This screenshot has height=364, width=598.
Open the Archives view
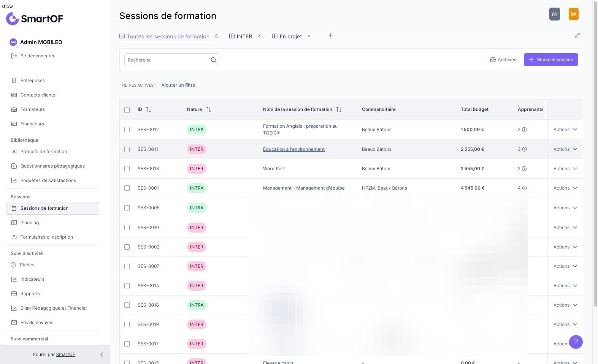(x=503, y=60)
